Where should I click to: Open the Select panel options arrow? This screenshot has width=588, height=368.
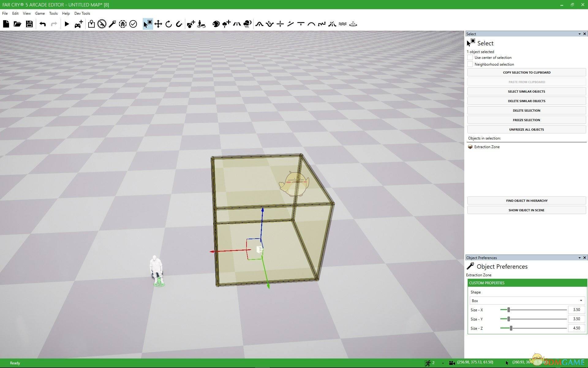tap(579, 34)
